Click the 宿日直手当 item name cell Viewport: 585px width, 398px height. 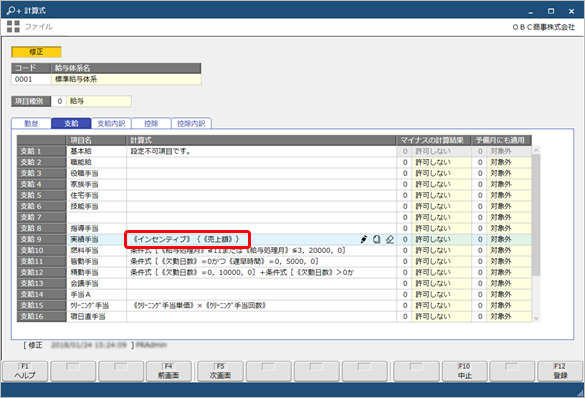coord(96,316)
